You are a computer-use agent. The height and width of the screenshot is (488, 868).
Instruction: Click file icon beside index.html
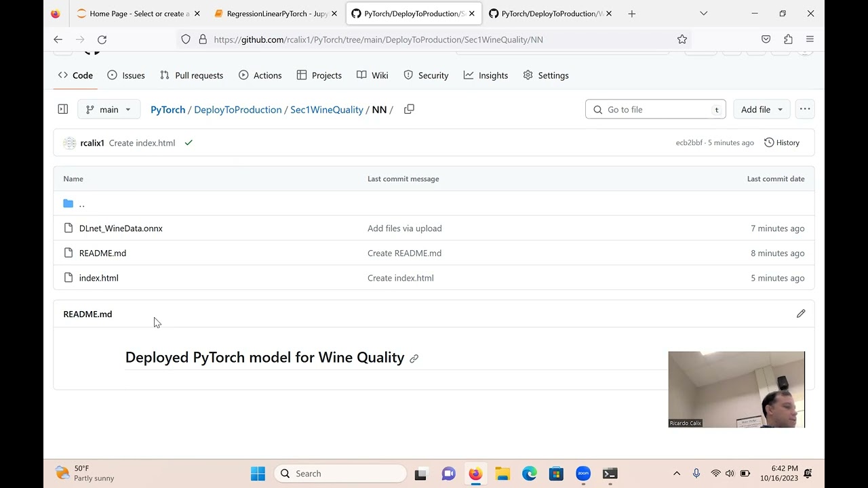pos(68,278)
